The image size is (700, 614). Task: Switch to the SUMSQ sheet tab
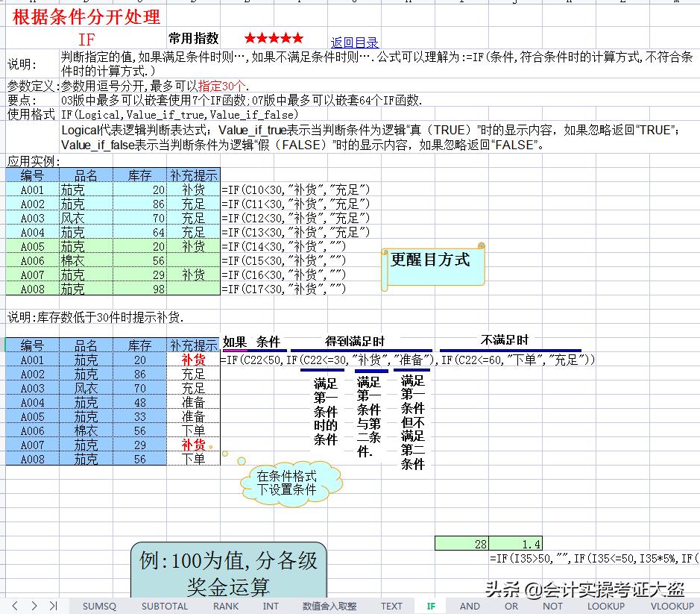click(98, 607)
